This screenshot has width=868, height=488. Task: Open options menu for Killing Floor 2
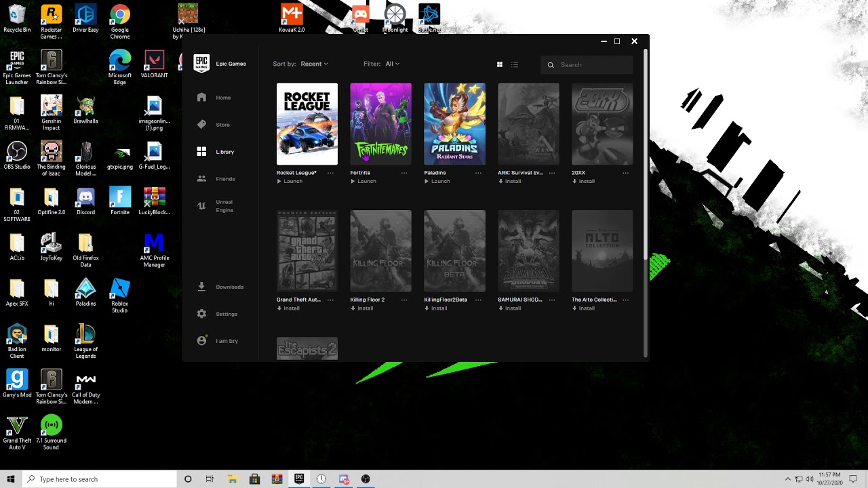point(404,300)
